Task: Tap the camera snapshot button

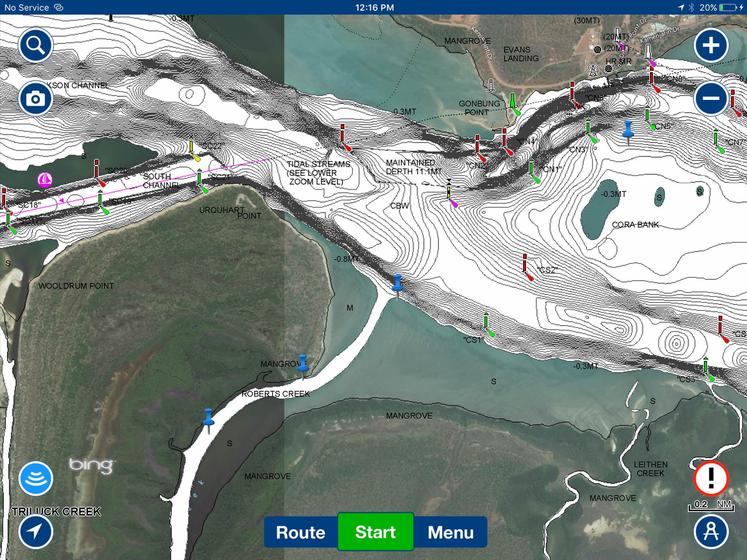Action: (x=36, y=99)
